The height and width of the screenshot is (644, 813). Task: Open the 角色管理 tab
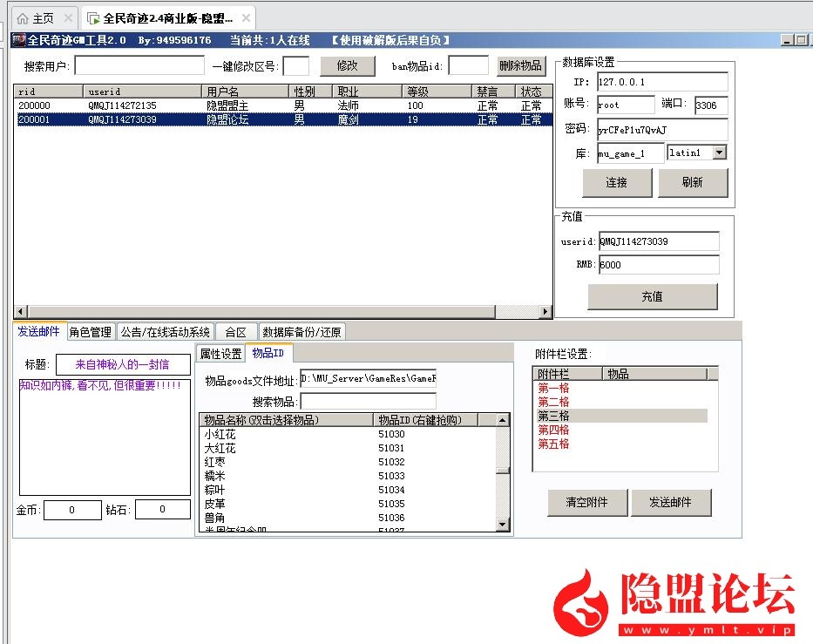91,332
